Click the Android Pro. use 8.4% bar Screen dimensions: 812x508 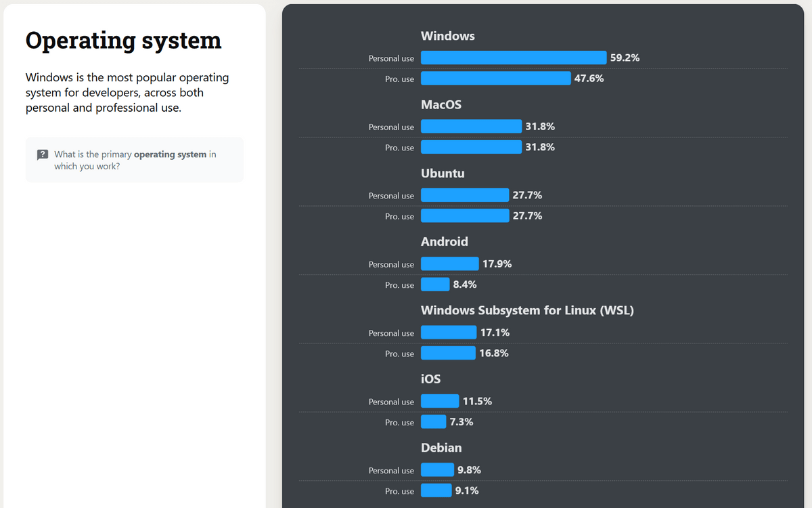[x=435, y=284]
